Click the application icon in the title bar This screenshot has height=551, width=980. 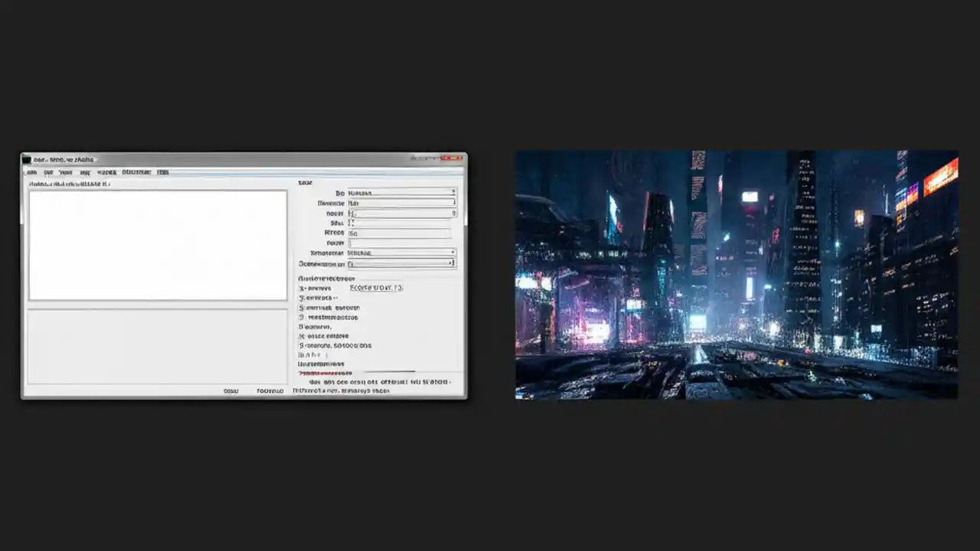25,158
